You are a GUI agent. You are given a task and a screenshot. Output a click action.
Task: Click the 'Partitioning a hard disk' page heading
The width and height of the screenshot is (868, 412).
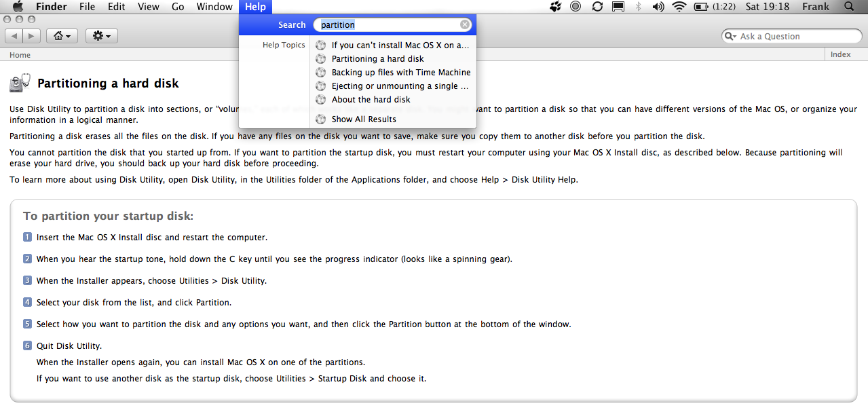108,83
